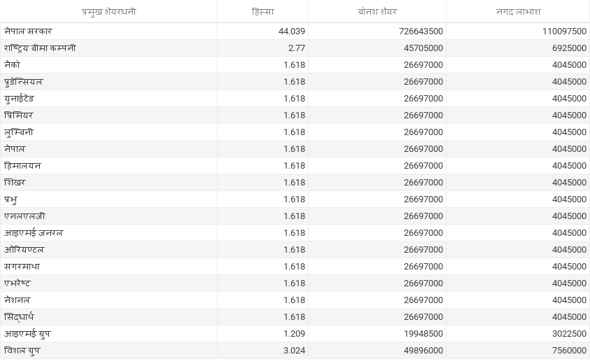Select the सिद्धार्थ shareholder cell
Image resolution: width=590 pixels, height=364 pixels.
(x=19, y=317)
